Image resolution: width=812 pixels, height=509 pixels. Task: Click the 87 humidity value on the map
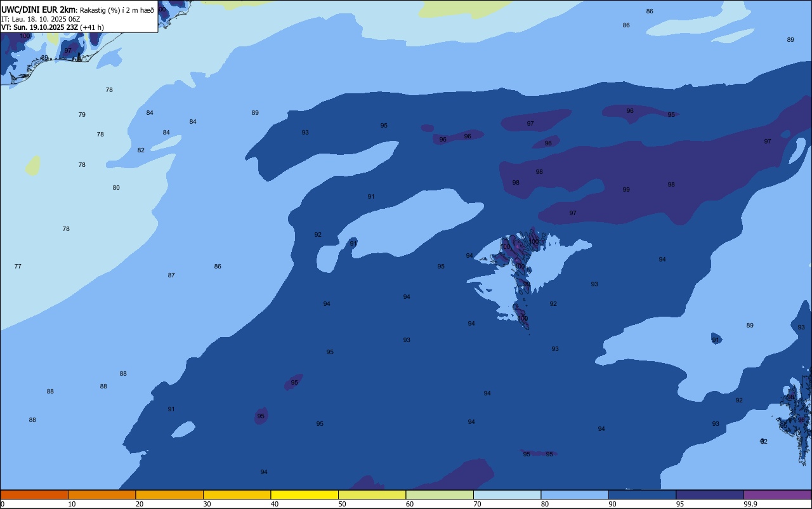[x=171, y=275]
